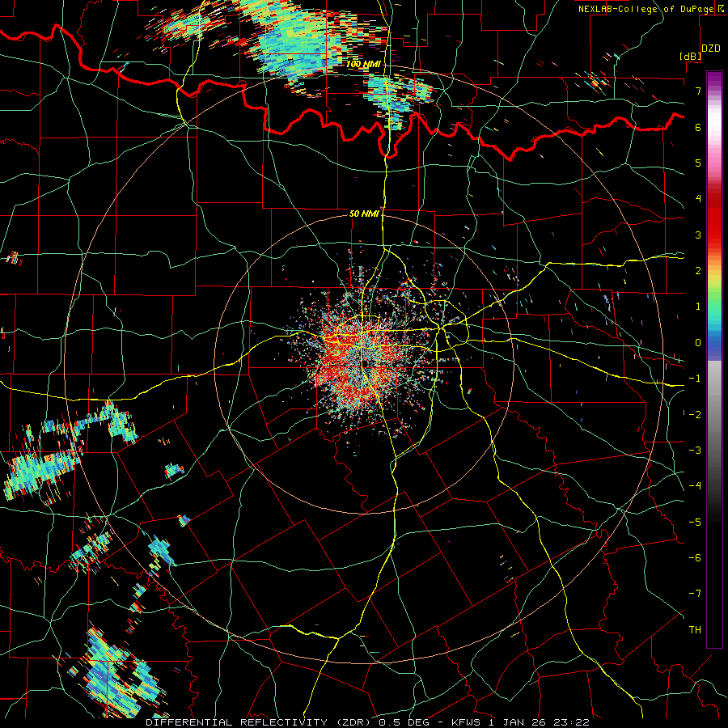
Task: Click the TH threshold label
Action: (x=695, y=630)
